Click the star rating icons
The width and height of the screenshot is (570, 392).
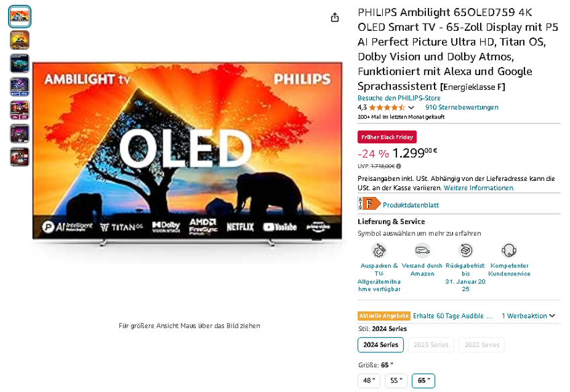coord(386,107)
